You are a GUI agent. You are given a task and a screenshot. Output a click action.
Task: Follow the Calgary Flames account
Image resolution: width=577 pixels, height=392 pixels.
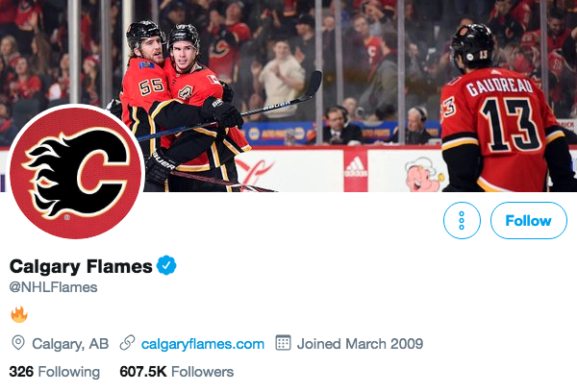click(x=528, y=220)
